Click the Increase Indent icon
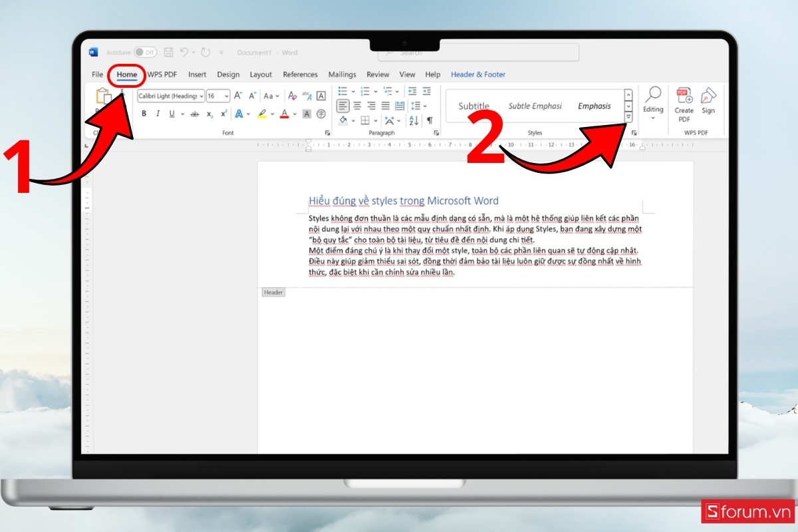The width and height of the screenshot is (798, 532). tap(427, 91)
